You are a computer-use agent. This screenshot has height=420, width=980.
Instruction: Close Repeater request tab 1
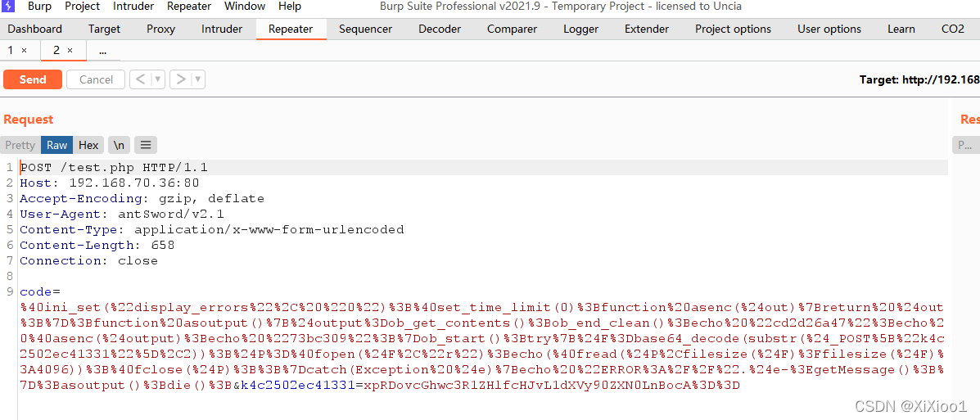click(25, 50)
